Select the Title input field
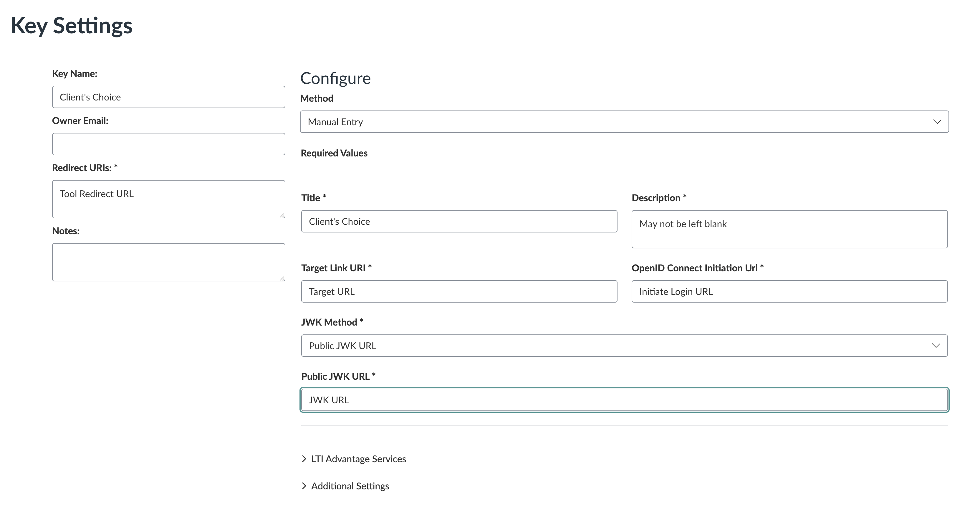The height and width of the screenshot is (505, 980). pyautogui.click(x=459, y=222)
